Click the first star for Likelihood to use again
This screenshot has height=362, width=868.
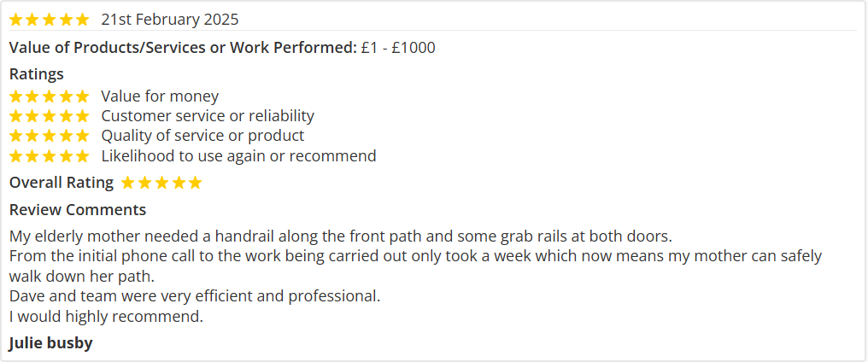(x=16, y=156)
